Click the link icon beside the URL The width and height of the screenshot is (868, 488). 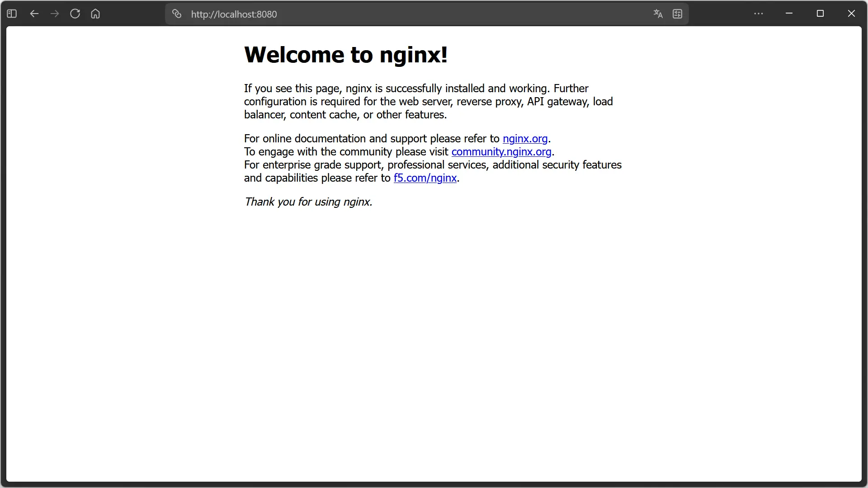click(x=177, y=14)
